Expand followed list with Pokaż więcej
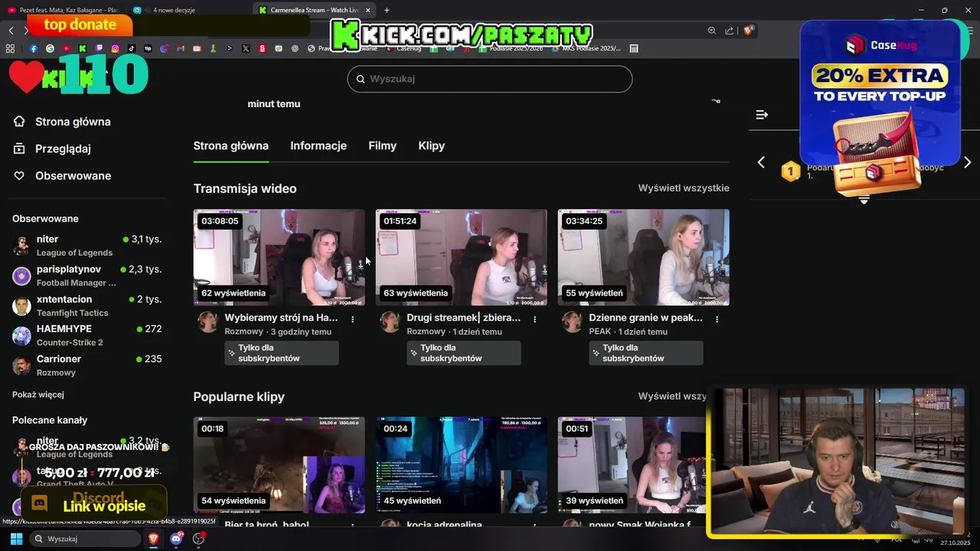Viewport: 980px width, 551px height. (38, 395)
